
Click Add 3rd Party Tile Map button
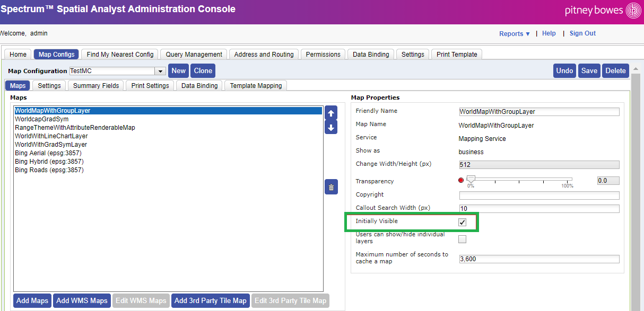coord(211,301)
